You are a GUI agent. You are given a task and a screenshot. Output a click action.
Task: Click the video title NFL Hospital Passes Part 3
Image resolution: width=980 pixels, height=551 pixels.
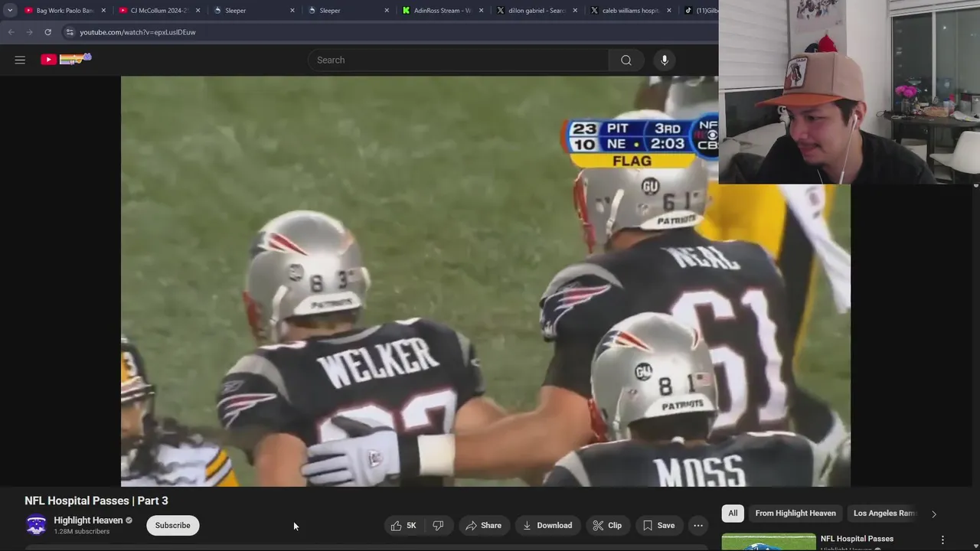point(96,500)
